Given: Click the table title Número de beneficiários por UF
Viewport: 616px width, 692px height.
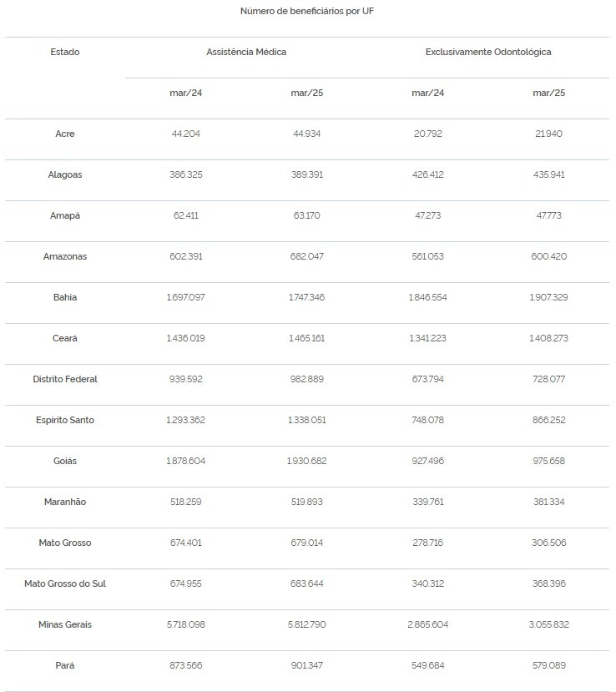Looking at the screenshot, I should point(307,11).
